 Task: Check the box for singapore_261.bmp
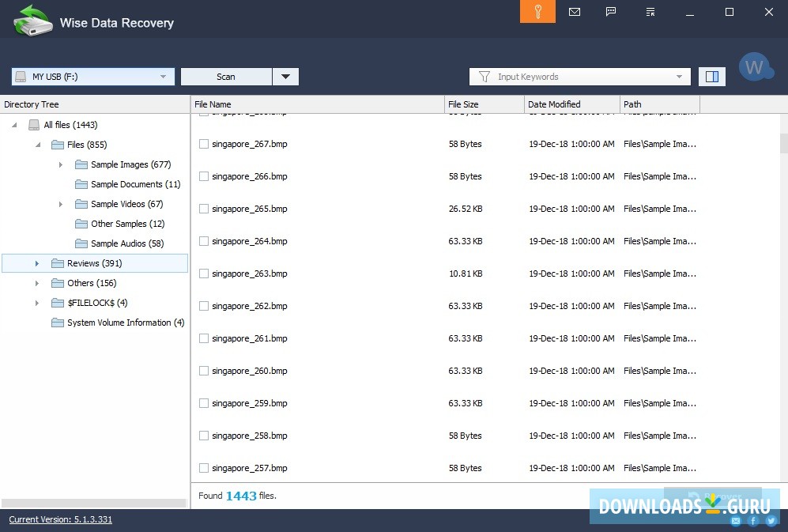[x=204, y=338]
